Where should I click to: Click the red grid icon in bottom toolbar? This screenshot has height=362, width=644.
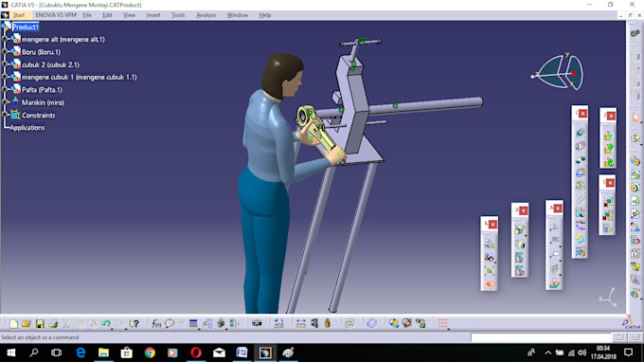point(442,324)
